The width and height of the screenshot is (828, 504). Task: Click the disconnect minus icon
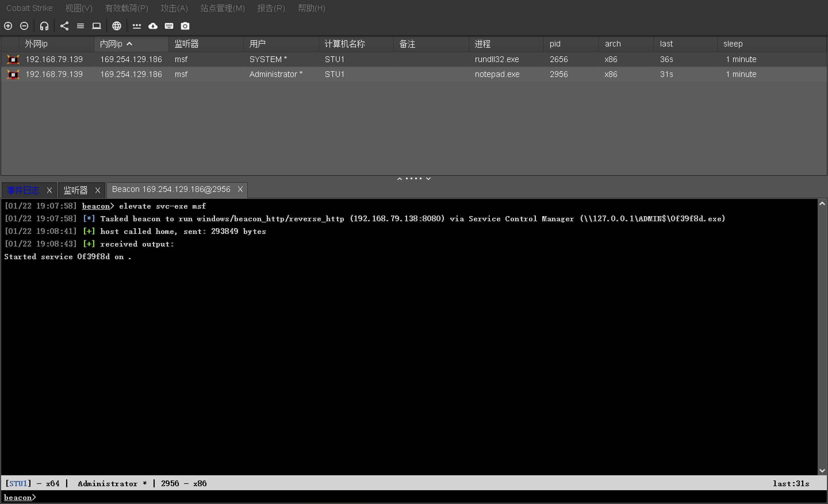(24, 26)
